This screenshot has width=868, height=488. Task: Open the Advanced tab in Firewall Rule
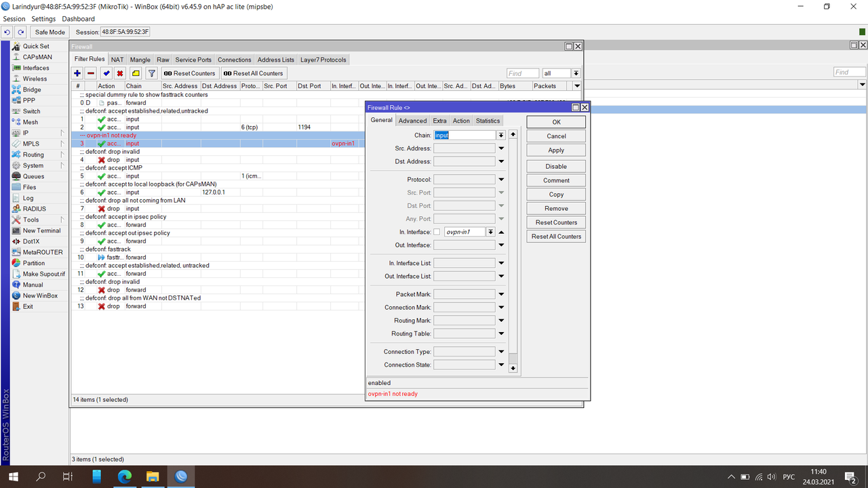412,121
